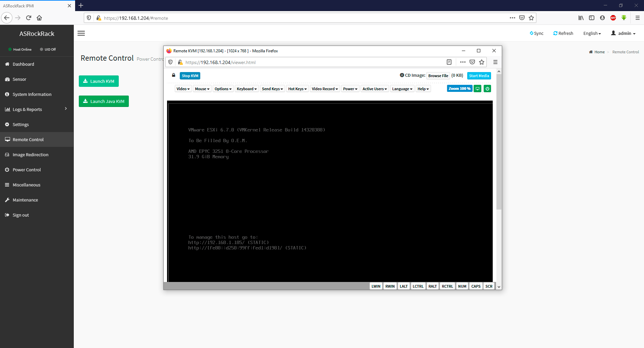Click the Start Media button
The width and height of the screenshot is (644, 348).
point(479,76)
